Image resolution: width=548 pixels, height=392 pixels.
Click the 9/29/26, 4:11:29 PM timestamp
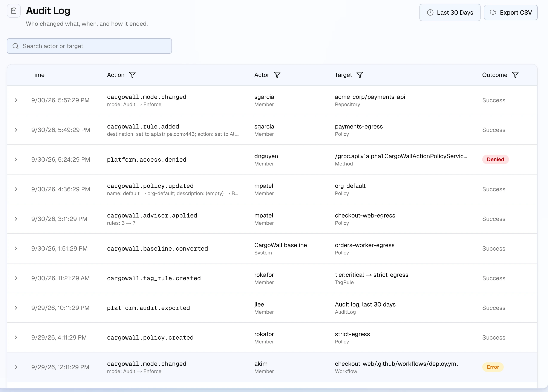(59, 338)
